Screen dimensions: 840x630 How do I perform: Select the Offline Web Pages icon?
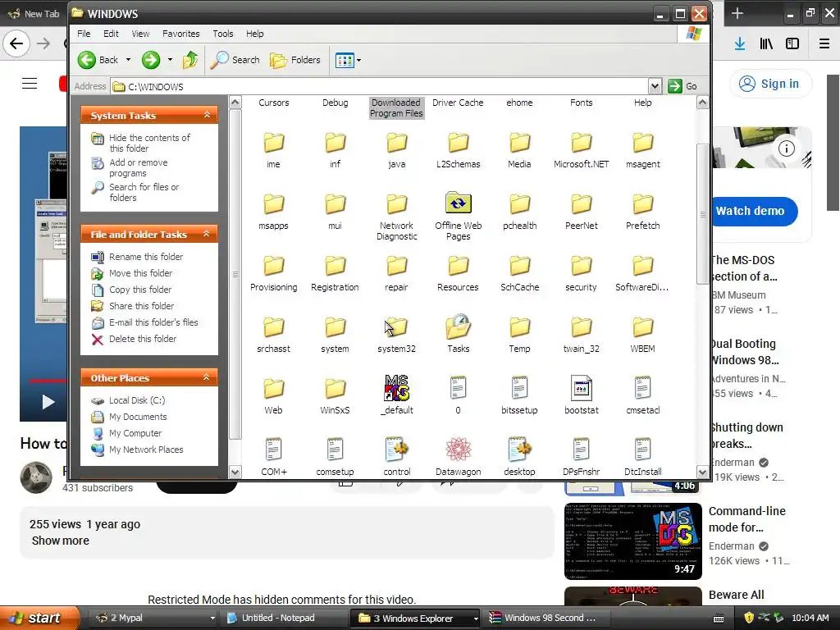pyautogui.click(x=458, y=203)
